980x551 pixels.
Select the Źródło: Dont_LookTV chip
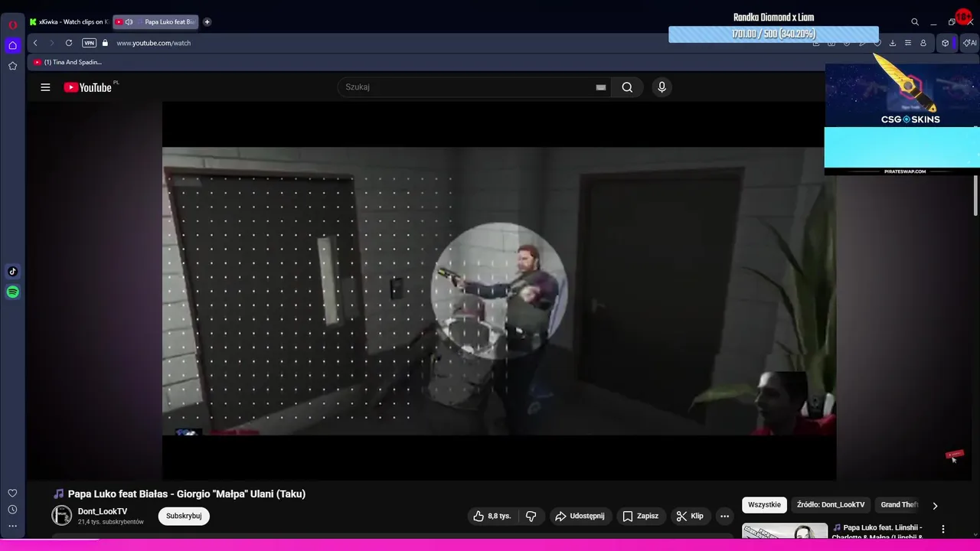(831, 504)
